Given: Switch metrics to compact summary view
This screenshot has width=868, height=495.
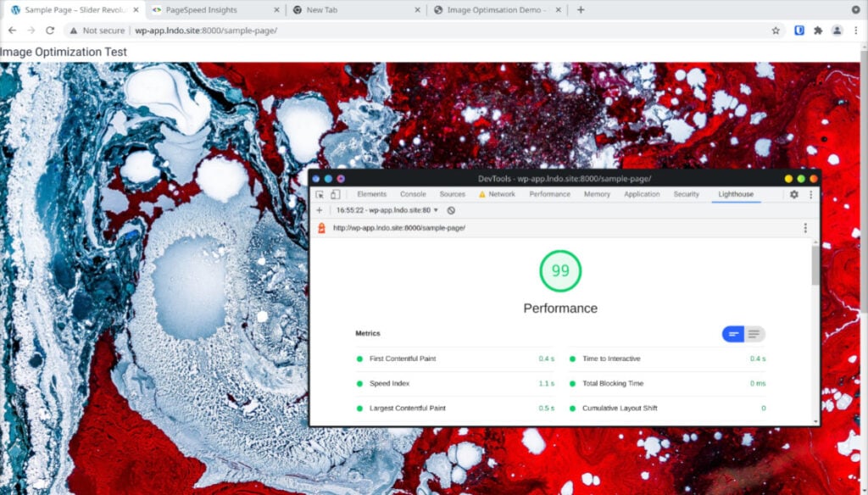Looking at the screenshot, I should [733, 334].
